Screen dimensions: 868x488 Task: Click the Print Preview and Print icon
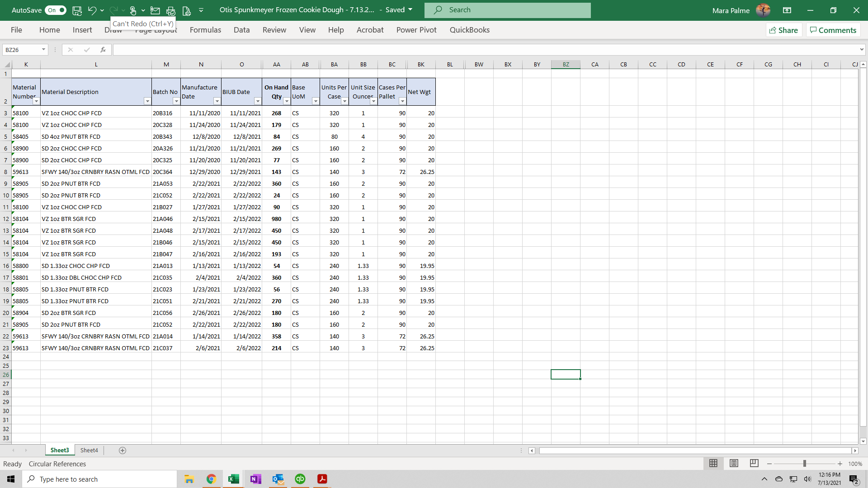(170, 10)
